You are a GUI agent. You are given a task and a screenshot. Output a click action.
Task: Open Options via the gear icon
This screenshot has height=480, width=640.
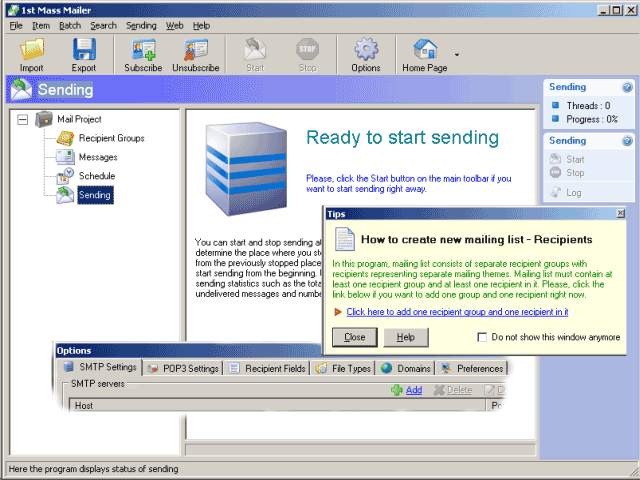(366, 54)
